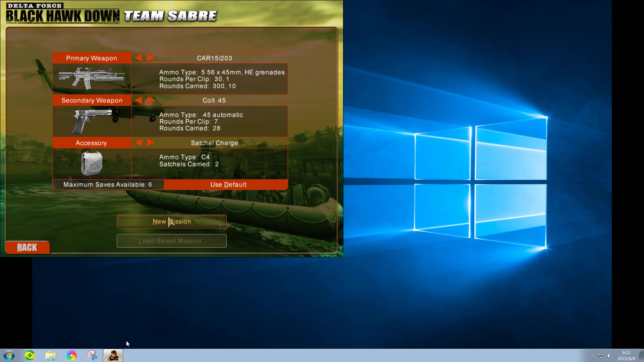Click the BACK button

[x=27, y=247]
